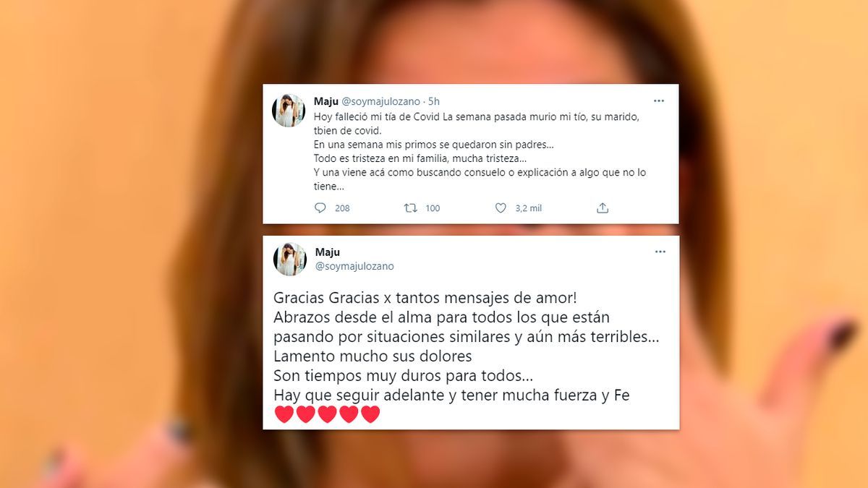The height and width of the screenshot is (488, 868).
Task: Click @soymajulozano handle on second tweet
Action: [354, 266]
